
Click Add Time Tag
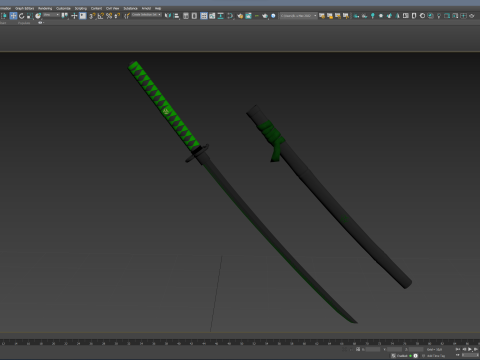436,356
